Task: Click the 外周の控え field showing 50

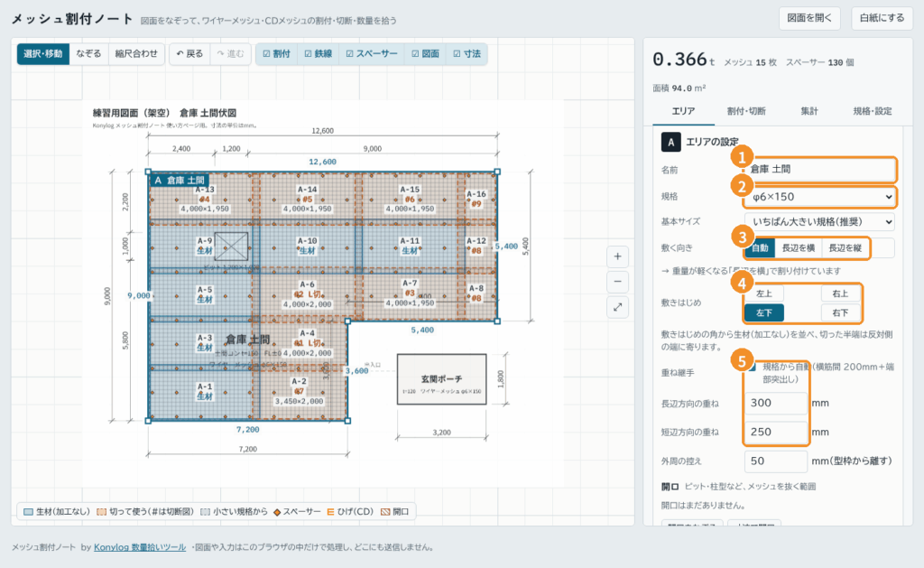Action: [x=775, y=461]
